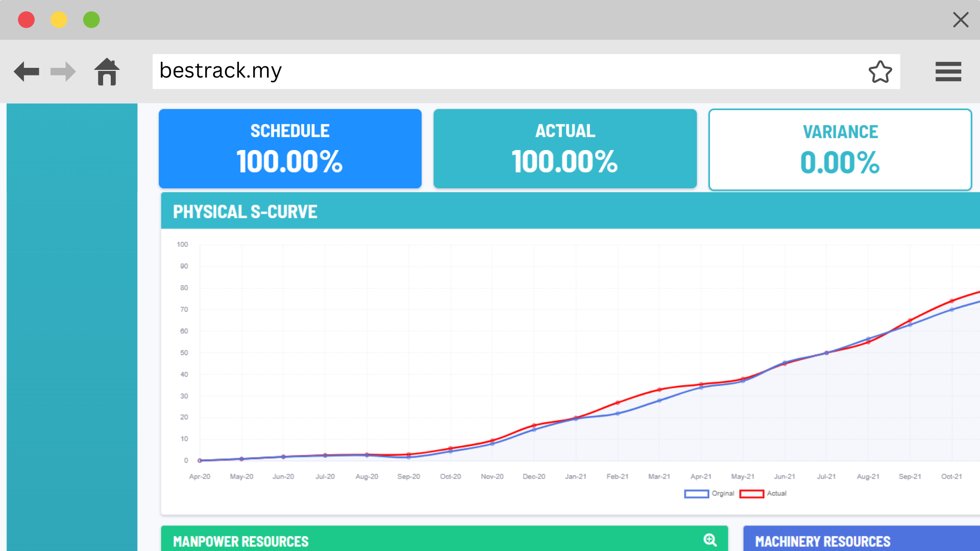Image resolution: width=980 pixels, height=551 pixels.
Task: Open the Physical S-Curve panel header
Action: [245, 211]
